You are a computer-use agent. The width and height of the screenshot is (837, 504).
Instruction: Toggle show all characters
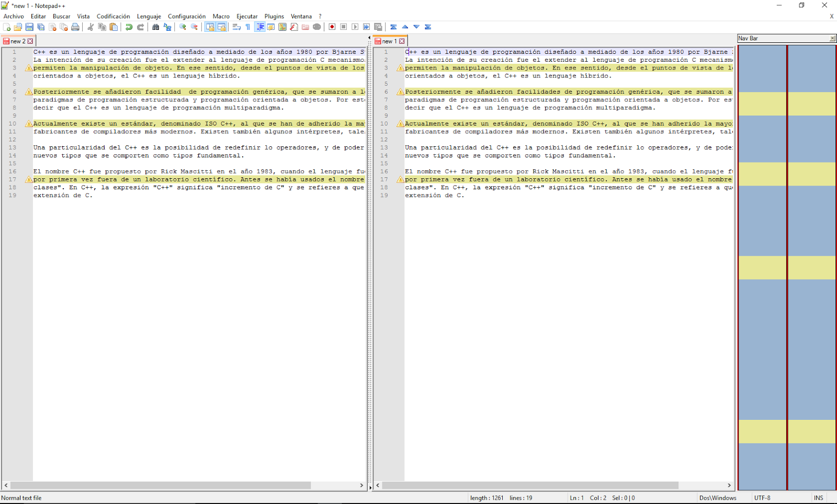coord(247,27)
